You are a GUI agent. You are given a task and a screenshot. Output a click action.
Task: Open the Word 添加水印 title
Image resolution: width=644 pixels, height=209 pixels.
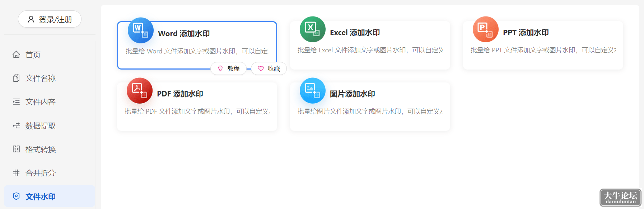point(184,34)
